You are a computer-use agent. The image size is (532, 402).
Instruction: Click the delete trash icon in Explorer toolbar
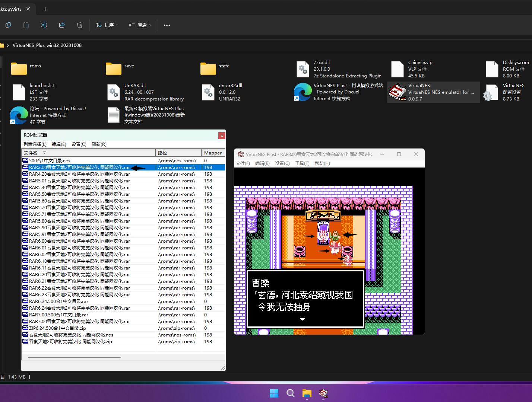[x=80, y=25]
